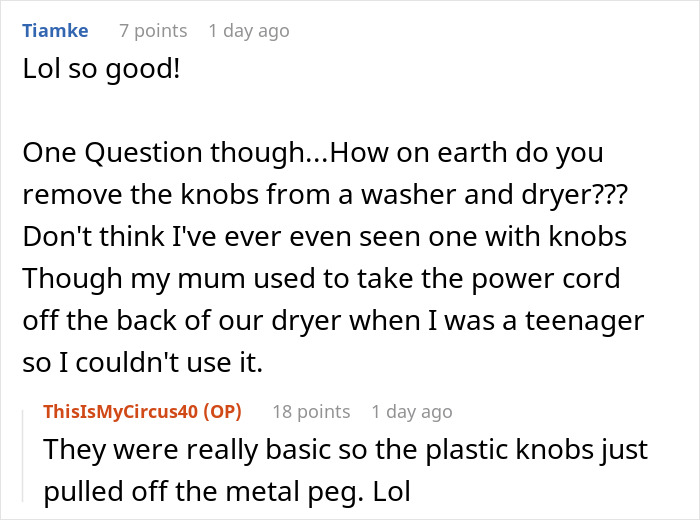Image resolution: width=700 pixels, height=520 pixels.
Task: Click the 18 points score on OP's reply
Action: coord(311,412)
